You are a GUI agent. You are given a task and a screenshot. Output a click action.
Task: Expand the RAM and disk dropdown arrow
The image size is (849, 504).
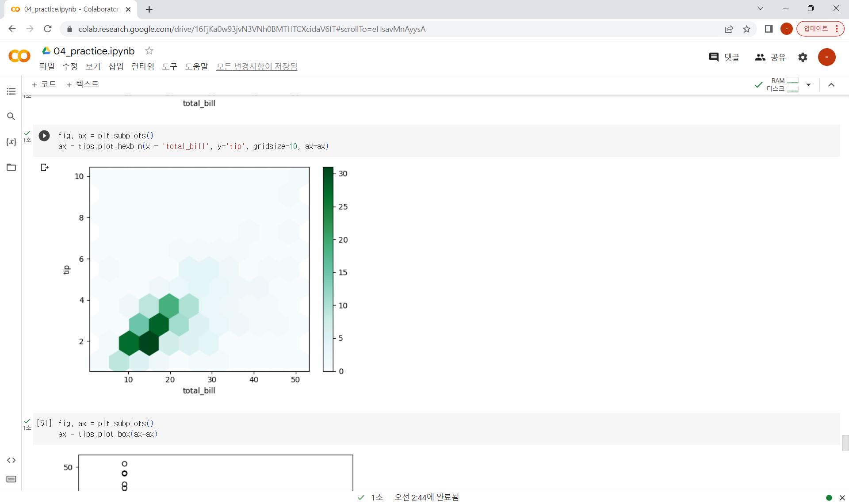(x=808, y=84)
